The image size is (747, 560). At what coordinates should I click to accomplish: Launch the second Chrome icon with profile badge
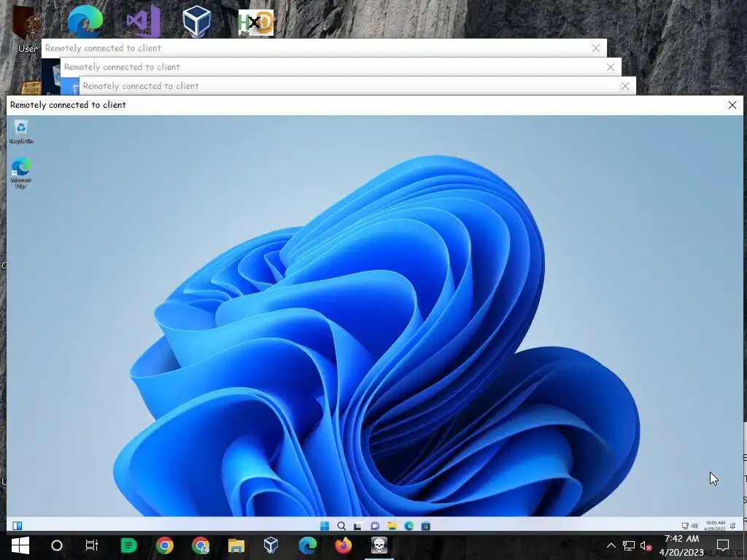(x=201, y=545)
